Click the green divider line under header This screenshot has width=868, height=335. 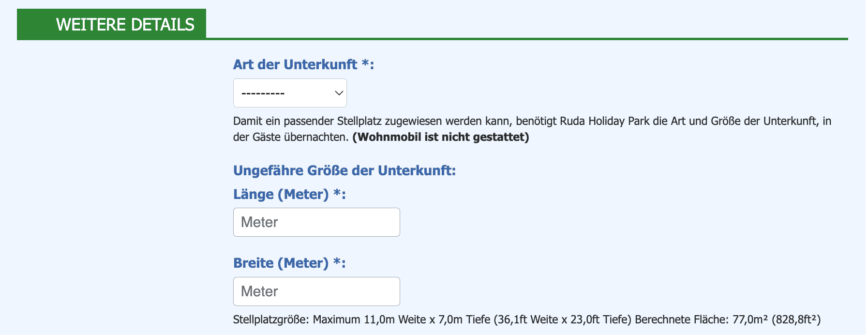(527, 39)
